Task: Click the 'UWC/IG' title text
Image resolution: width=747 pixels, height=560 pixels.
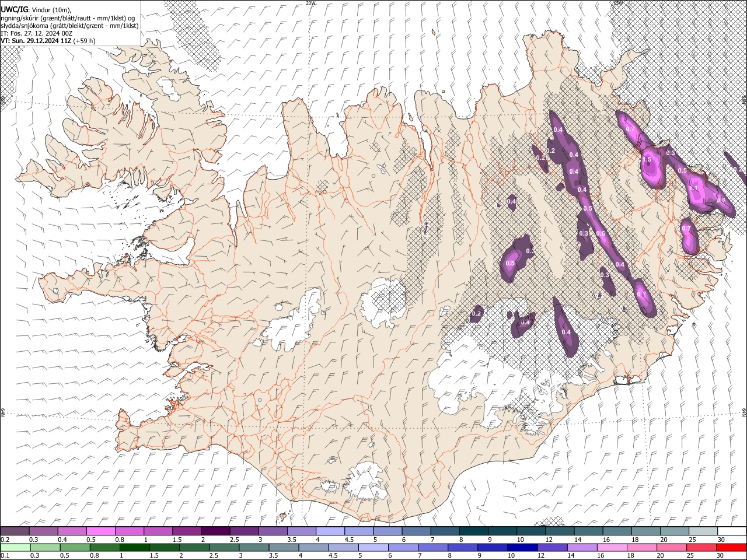Action: pyautogui.click(x=13, y=9)
